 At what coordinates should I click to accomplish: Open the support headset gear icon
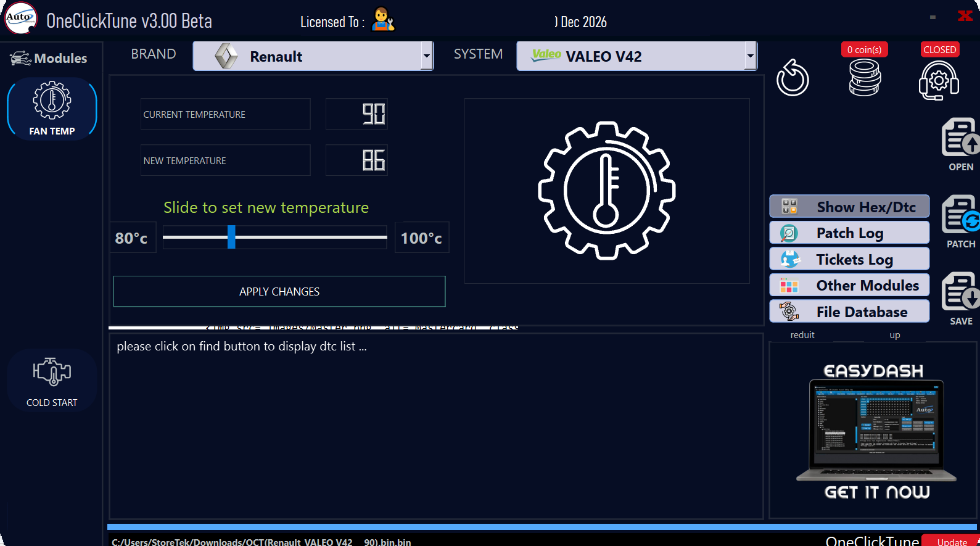(939, 80)
